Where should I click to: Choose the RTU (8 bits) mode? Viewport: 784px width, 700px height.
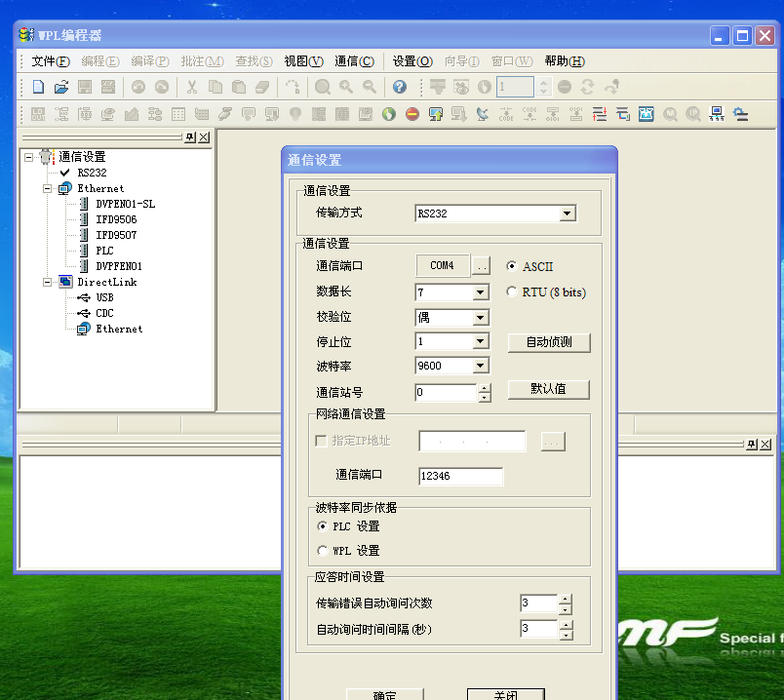click(x=513, y=292)
